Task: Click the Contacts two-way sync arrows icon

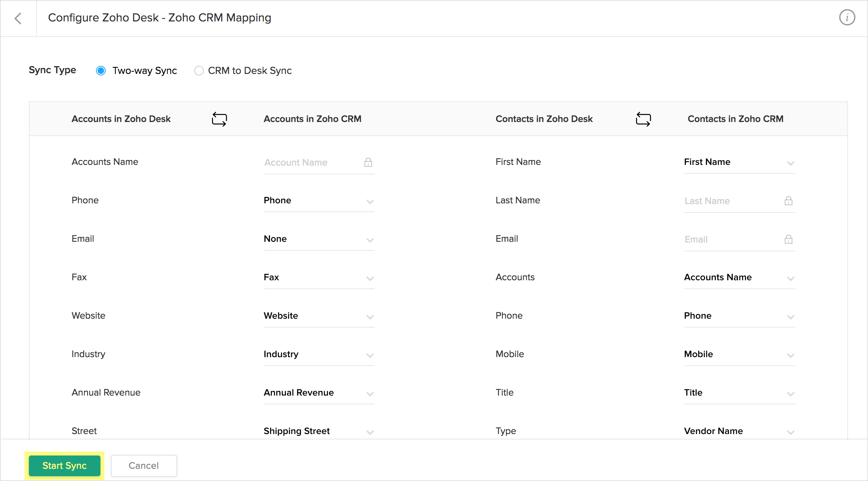Action: pos(643,119)
